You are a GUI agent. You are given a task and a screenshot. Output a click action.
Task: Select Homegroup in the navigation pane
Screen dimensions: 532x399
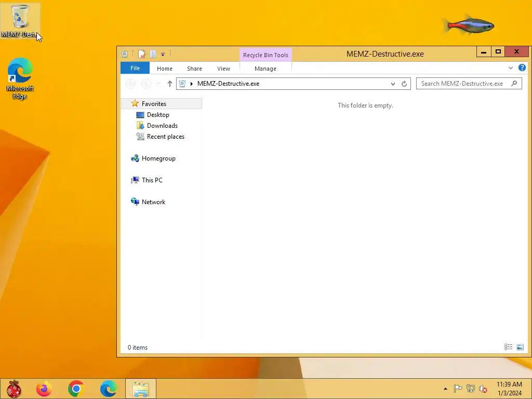click(158, 158)
